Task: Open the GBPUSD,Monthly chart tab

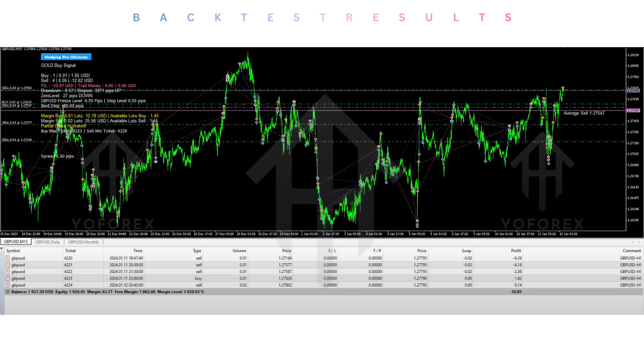Action: 84,242
